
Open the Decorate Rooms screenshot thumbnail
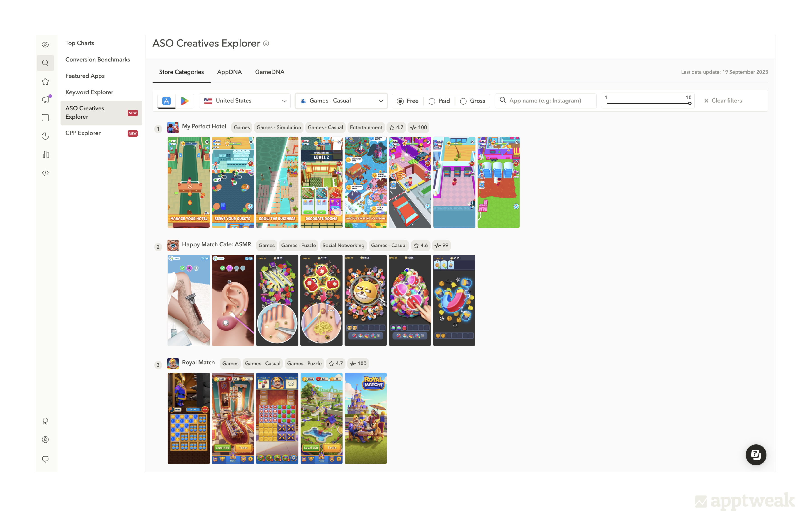pos(321,182)
